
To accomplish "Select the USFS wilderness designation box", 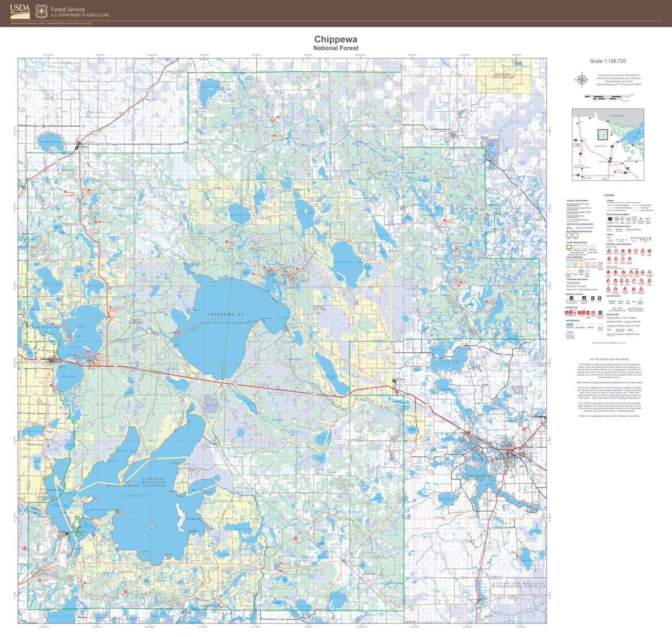I will point(569,235).
